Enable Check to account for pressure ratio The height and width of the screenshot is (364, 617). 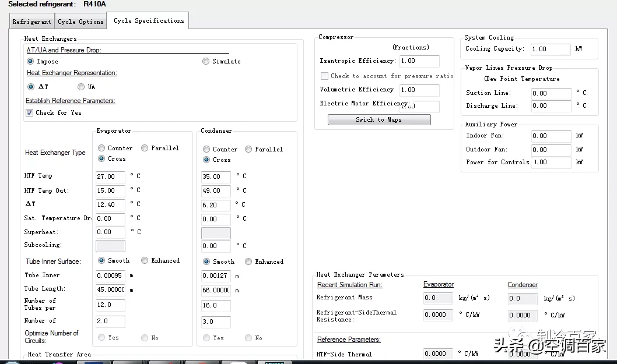(x=325, y=76)
